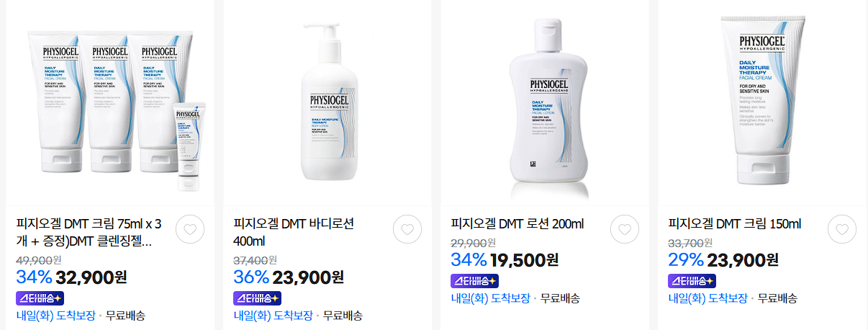Toggle wishlist heart for DMT 로션 200ml
The width and height of the screenshot is (868, 330).
pos(625,229)
